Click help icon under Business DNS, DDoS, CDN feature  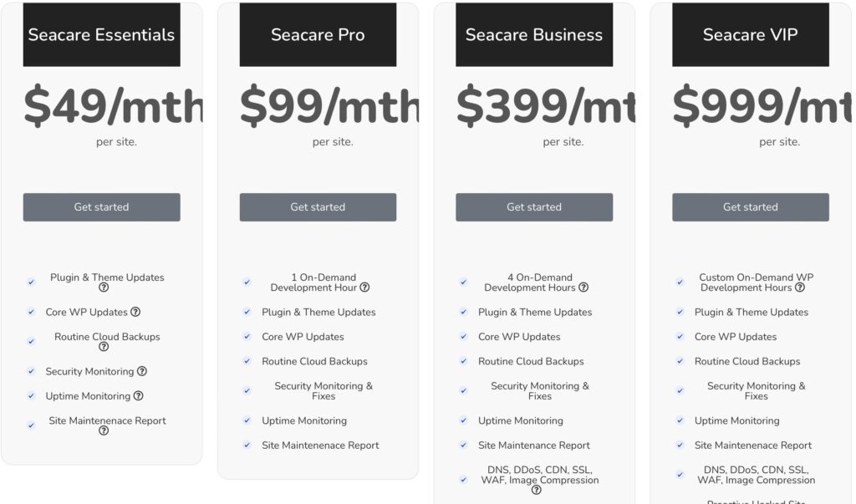tap(536, 490)
